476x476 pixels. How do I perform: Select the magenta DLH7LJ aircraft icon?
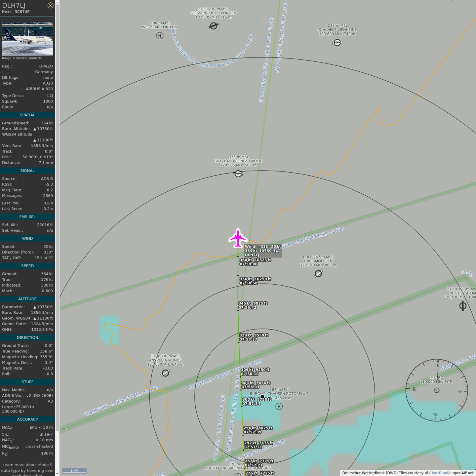coord(238,238)
